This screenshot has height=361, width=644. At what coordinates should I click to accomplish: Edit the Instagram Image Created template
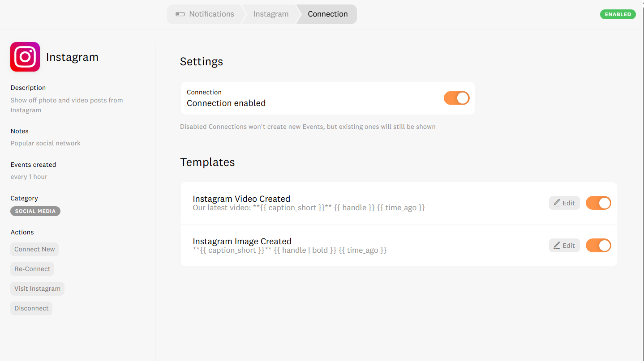[564, 246]
